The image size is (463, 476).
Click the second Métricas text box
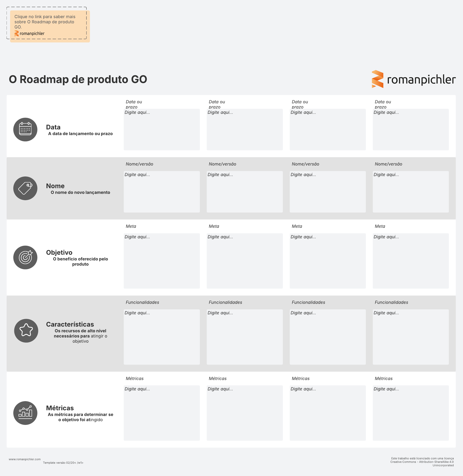[245, 413]
